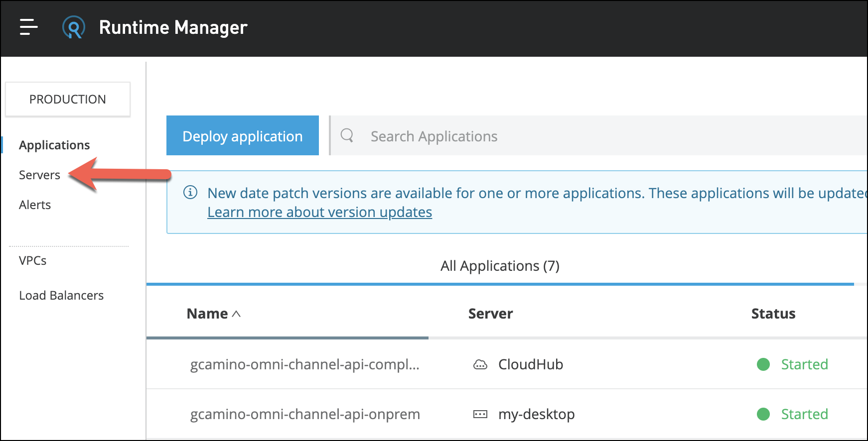868x441 pixels.
Task: Click the CloudHub server cell
Action: (x=531, y=364)
